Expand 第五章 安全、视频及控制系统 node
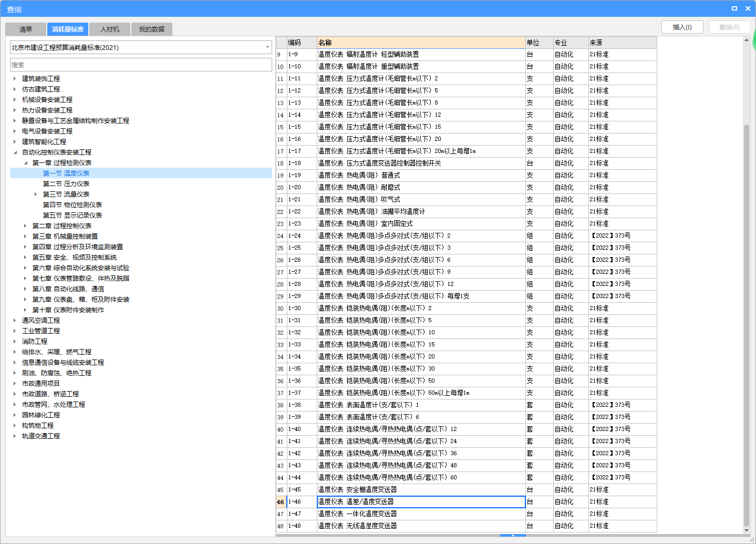756x544 pixels. click(25, 258)
